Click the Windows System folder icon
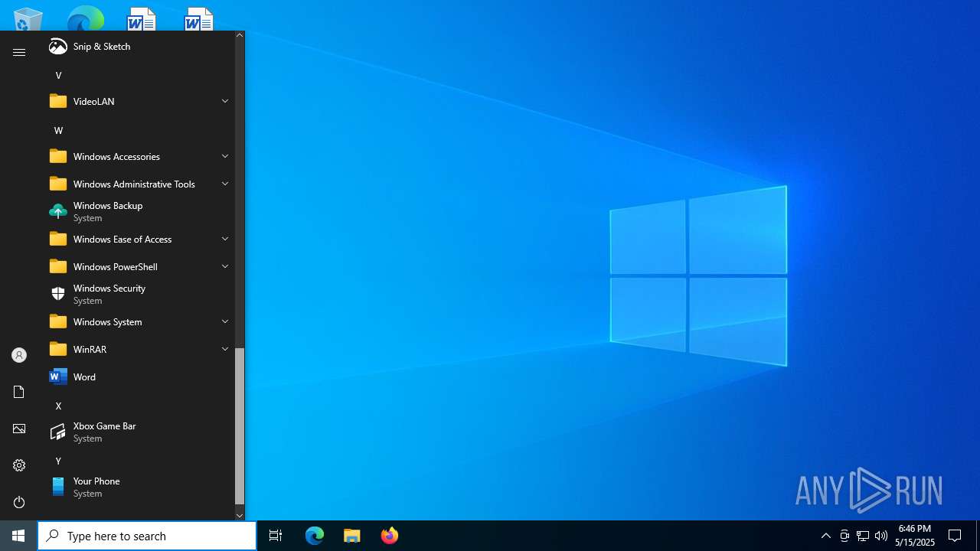Viewport: 980px width, 551px height. (x=58, y=321)
